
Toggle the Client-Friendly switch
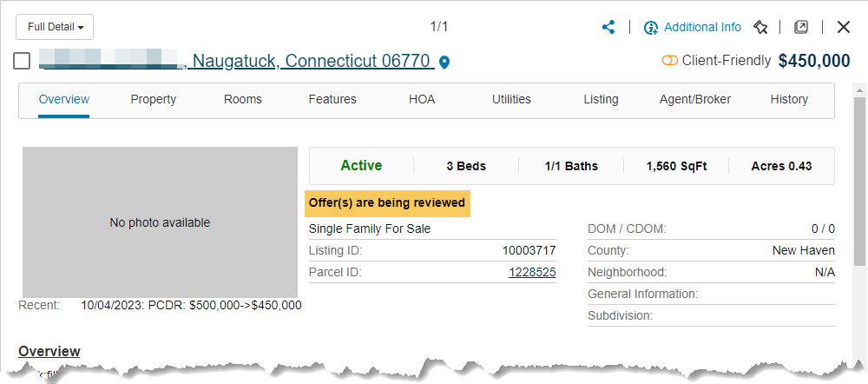(669, 61)
